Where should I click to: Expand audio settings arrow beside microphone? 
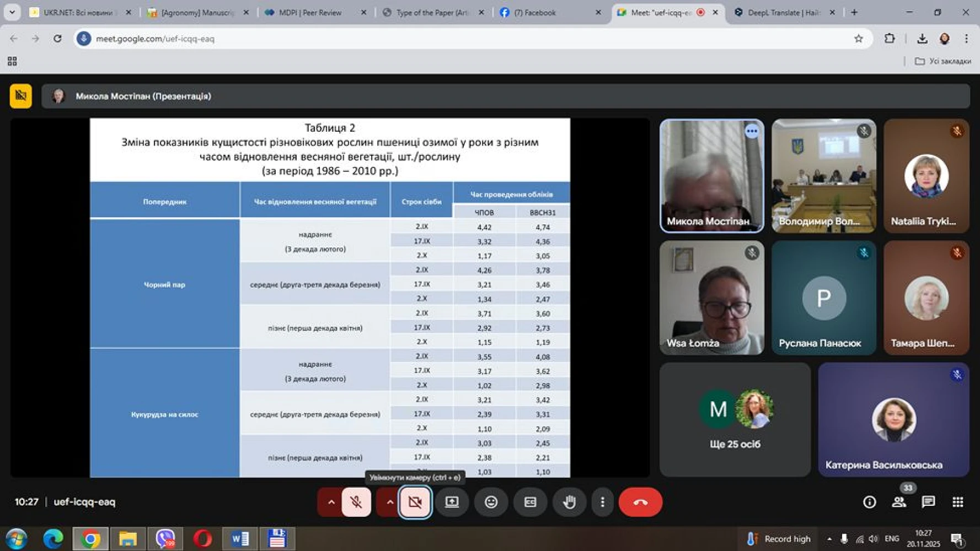pyautogui.click(x=331, y=502)
